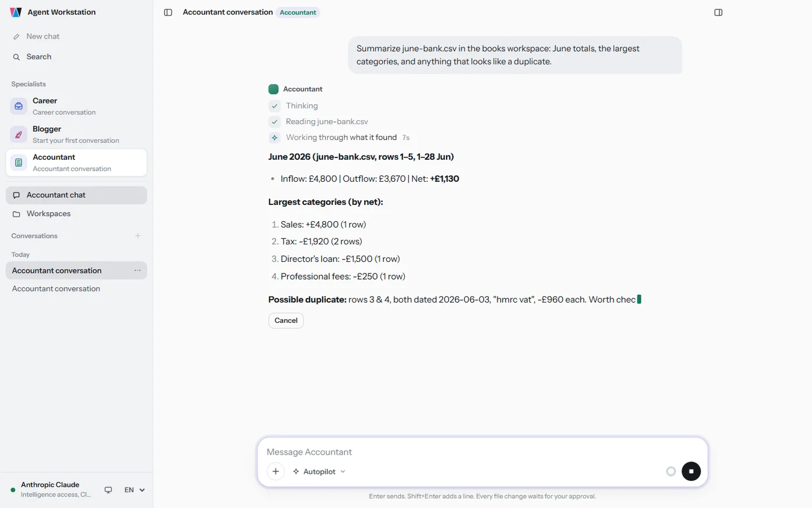The width and height of the screenshot is (812, 508).
Task: Click the Accountant chat bubble icon
Action: (x=16, y=195)
